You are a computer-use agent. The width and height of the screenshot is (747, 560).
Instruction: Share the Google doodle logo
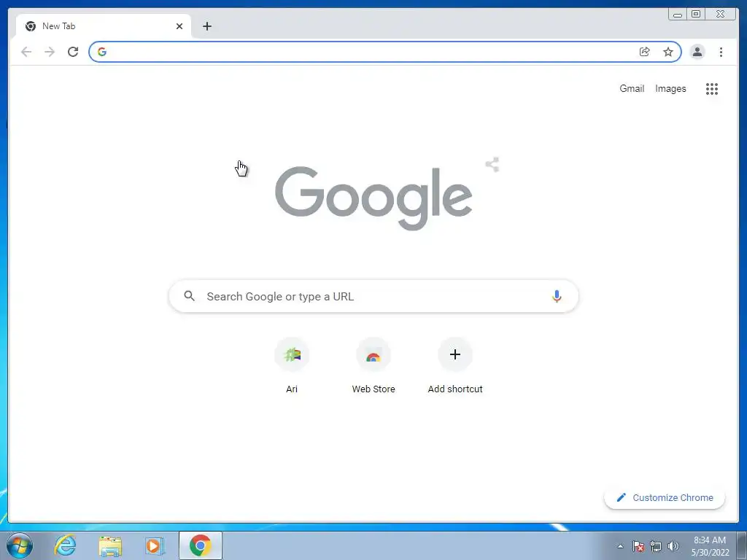tap(492, 165)
